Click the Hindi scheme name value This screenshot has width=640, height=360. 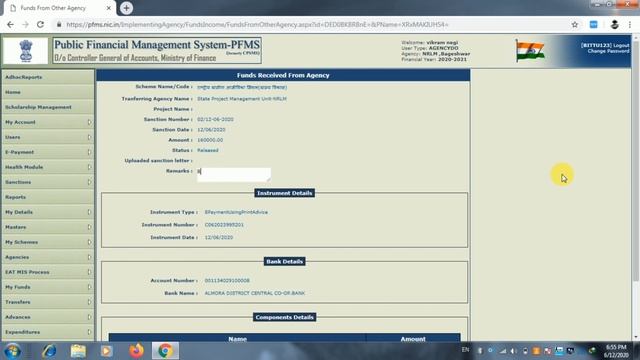pos(242,87)
